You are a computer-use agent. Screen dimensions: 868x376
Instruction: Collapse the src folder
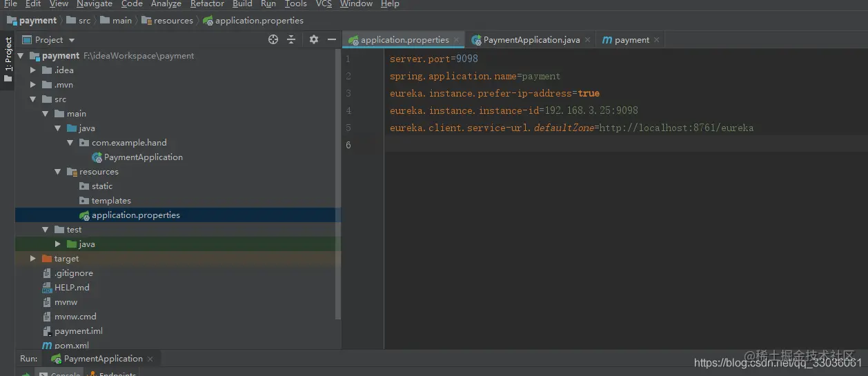coord(33,99)
